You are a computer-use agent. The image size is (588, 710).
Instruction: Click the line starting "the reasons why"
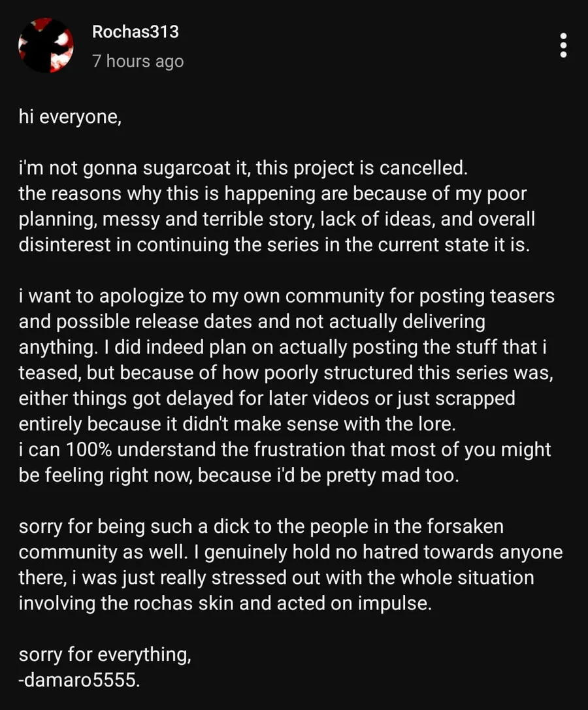(272, 194)
